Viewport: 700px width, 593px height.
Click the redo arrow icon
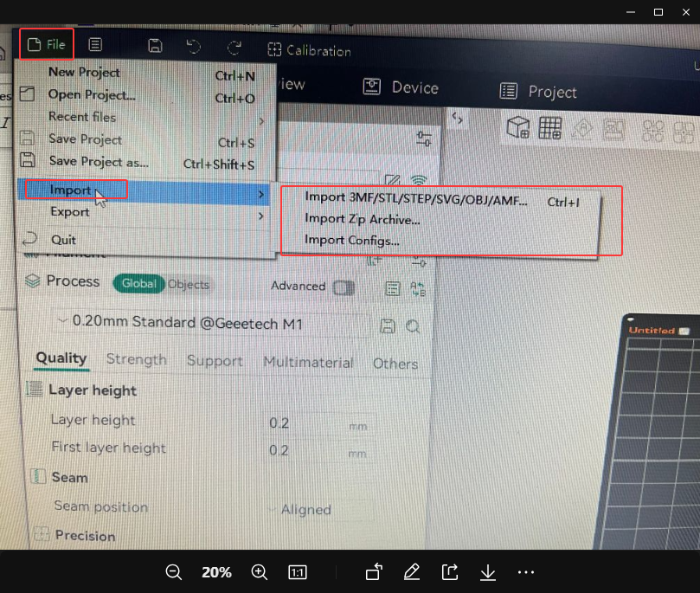pyautogui.click(x=234, y=48)
